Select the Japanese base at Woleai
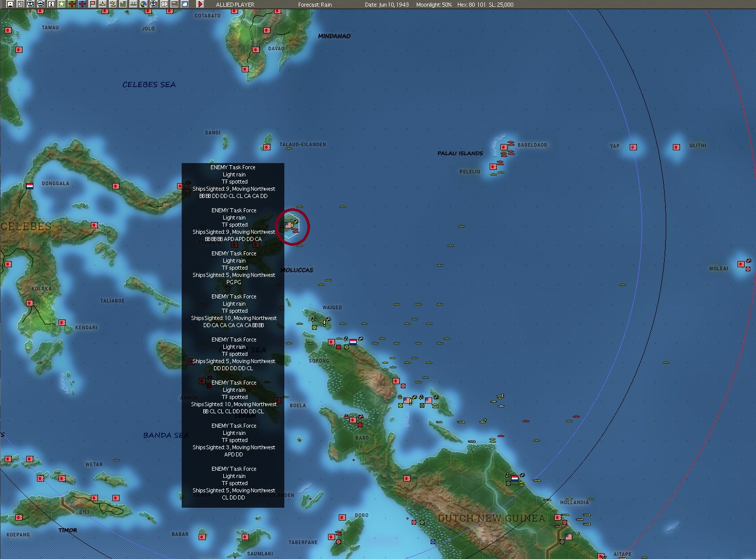Viewport: 756px width, 559px height. (x=741, y=264)
